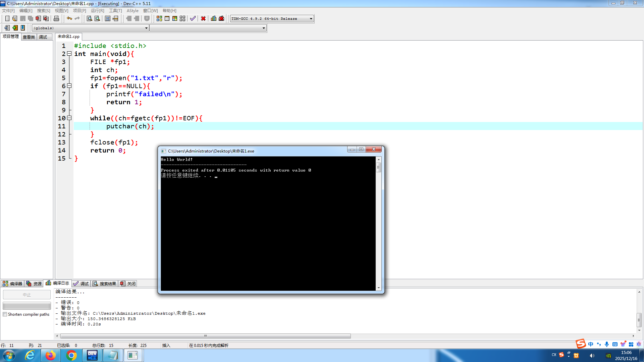Click the New file toolbar icon

[x=7, y=18]
